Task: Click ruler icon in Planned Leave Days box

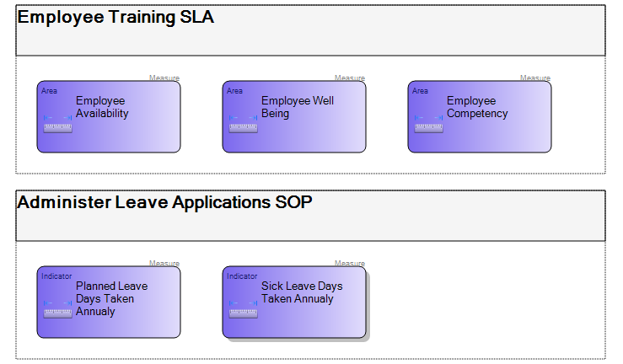Action: click(57, 309)
